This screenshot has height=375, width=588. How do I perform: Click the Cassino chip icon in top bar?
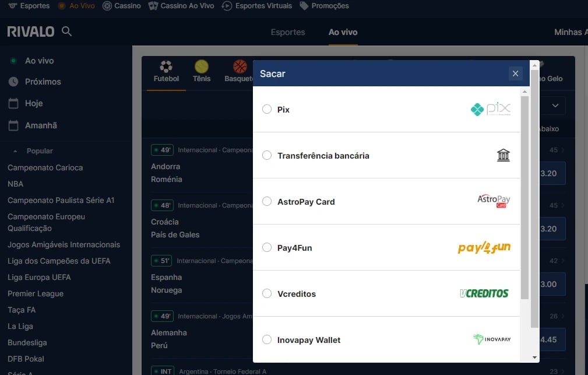point(107,6)
